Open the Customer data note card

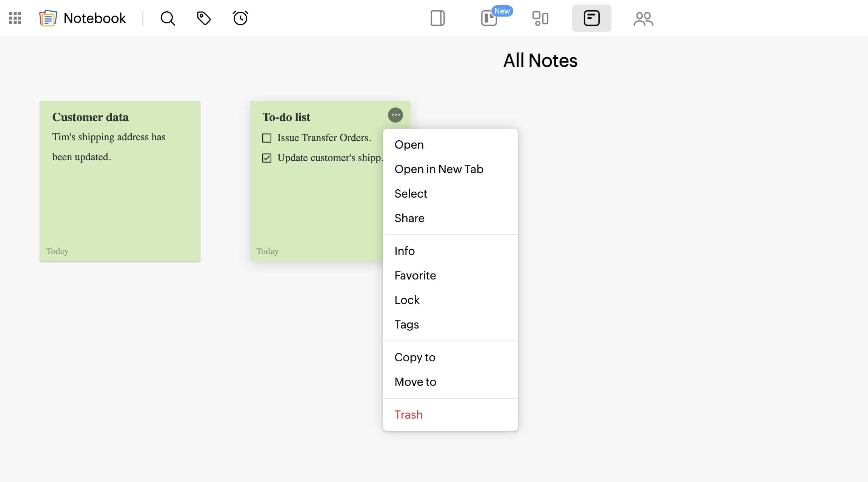point(120,181)
